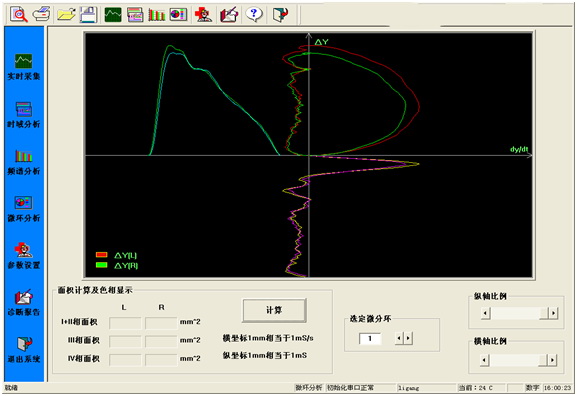Click the spectrum bar chart toolbar icon

coord(157,15)
